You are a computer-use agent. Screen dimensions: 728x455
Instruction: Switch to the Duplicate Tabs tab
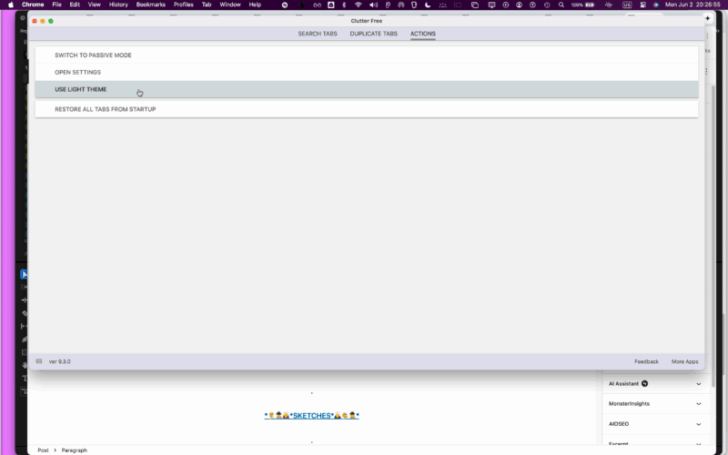pos(373,33)
